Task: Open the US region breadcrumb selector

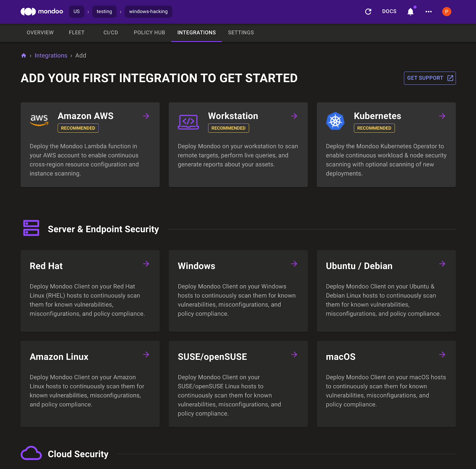Action: tap(76, 12)
